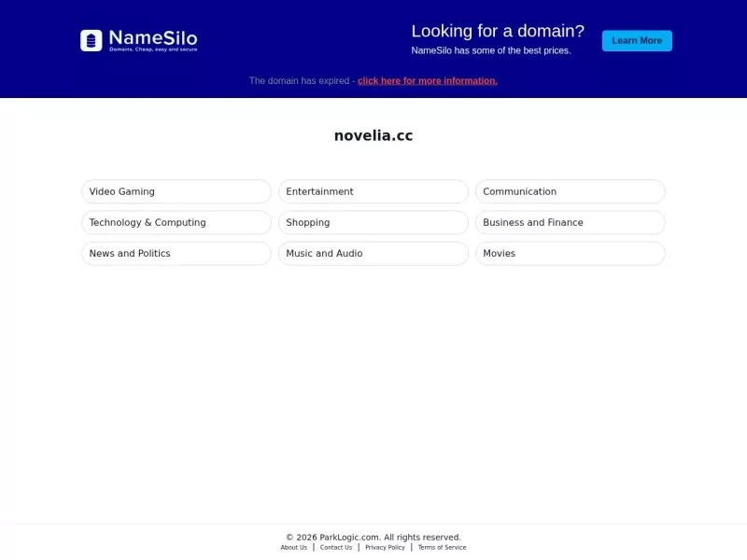Open the expired domain information link

pyautogui.click(x=428, y=81)
